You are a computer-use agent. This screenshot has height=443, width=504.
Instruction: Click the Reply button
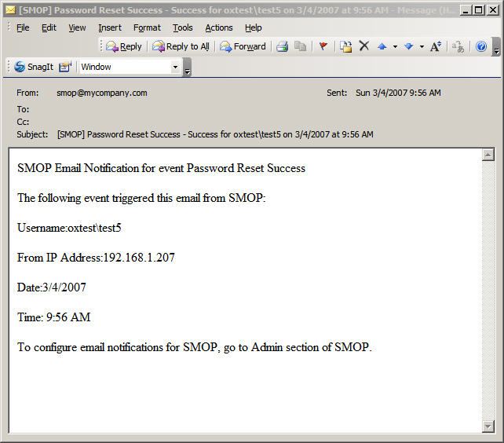point(124,46)
